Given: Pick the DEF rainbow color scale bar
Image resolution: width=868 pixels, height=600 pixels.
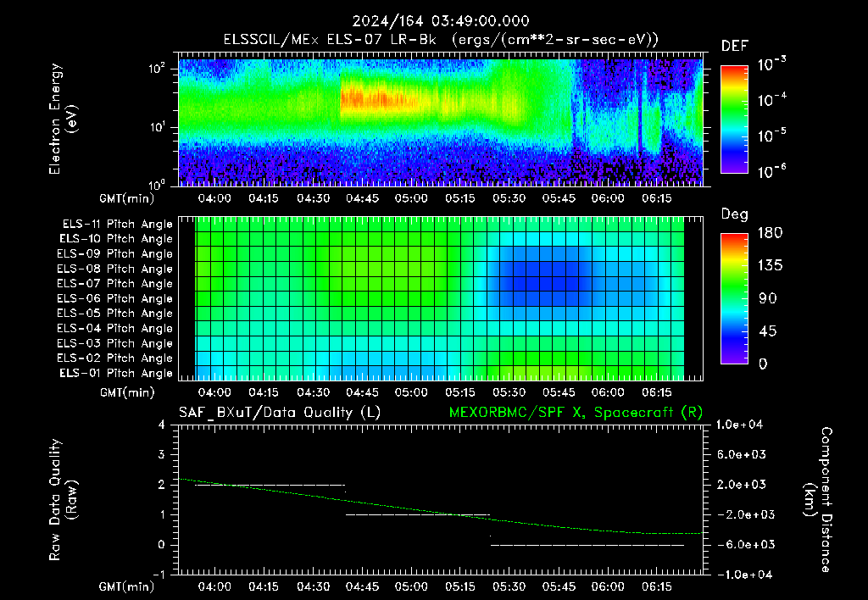Looking at the screenshot, I should pos(734,119).
